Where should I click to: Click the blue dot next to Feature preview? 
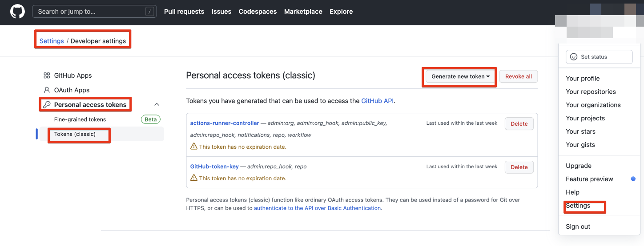coord(633,179)
